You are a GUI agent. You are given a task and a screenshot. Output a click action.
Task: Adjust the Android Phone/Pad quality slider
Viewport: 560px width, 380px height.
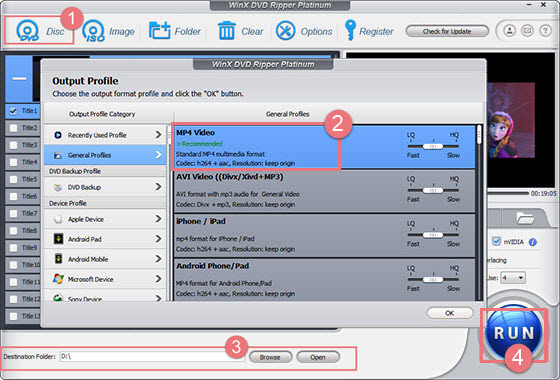433,279
